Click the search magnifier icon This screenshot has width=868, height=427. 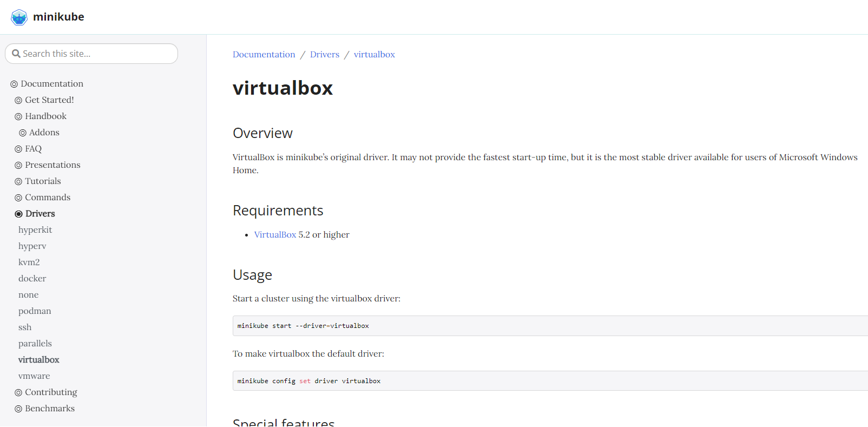pos(16,54)
